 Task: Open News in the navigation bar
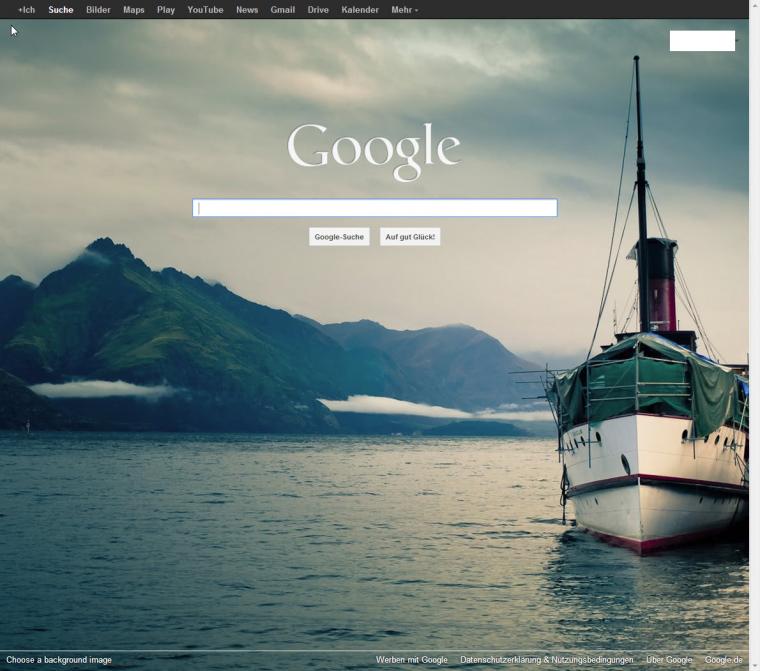point(247,10)
